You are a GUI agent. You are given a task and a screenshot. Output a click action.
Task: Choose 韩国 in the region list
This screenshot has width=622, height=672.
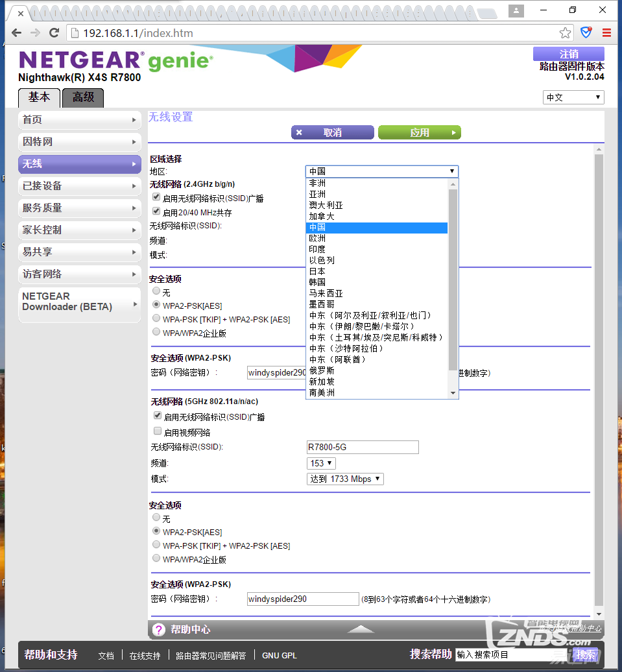[x=377, y=282]
